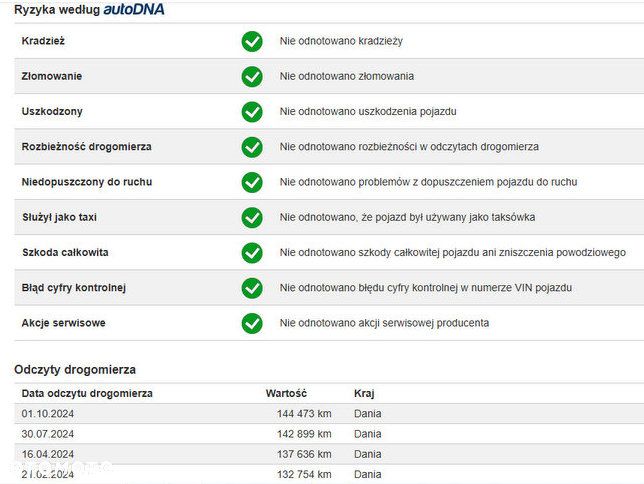The height and width of the screenshot is (484, 644).
Task: Select the Kradzież risk label
Action: click(x=43, y=41)
